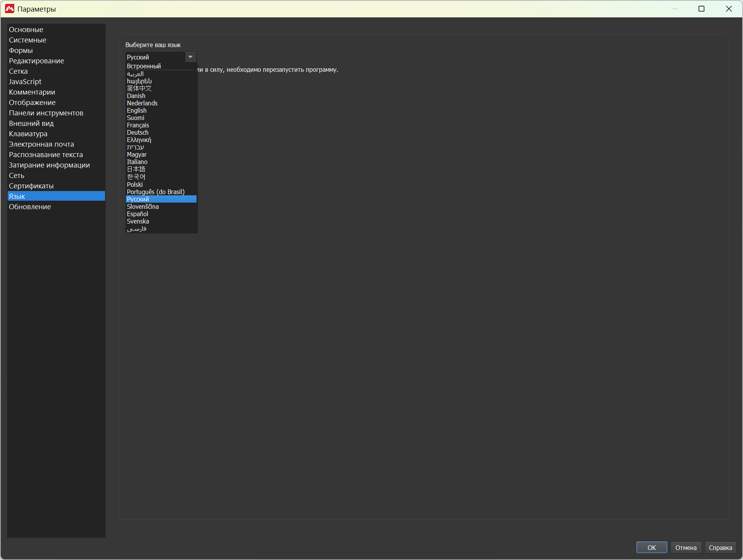
Task: Click the Отмена button
Action: tap(685, 547)
